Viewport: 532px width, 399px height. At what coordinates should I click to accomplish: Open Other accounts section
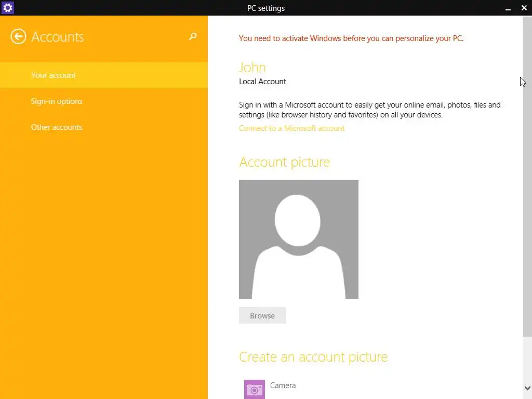tap(104, 127)
